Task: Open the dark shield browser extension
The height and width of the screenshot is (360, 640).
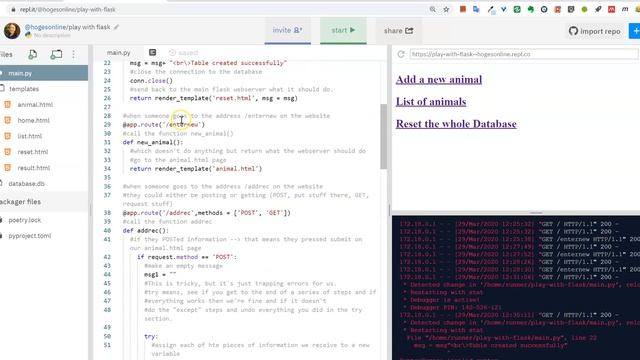Action: tap(571, 9)
